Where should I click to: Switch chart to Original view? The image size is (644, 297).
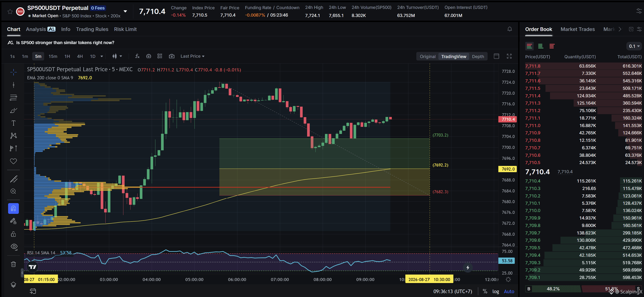(x=427, y=57)
